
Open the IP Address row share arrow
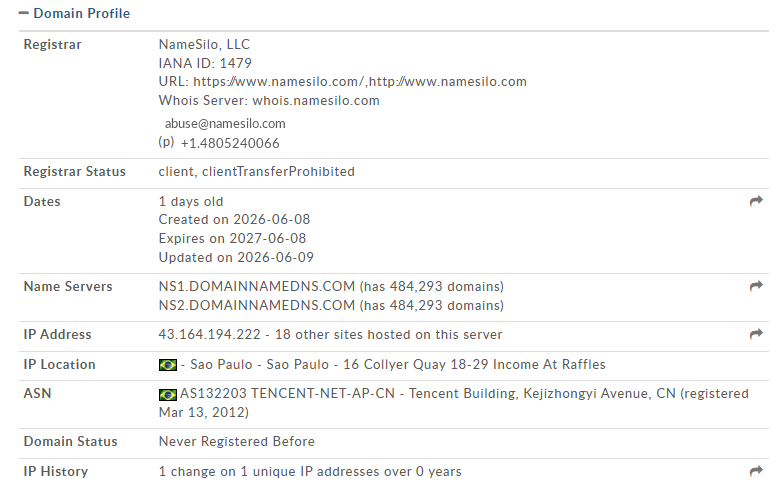[756, 334]
